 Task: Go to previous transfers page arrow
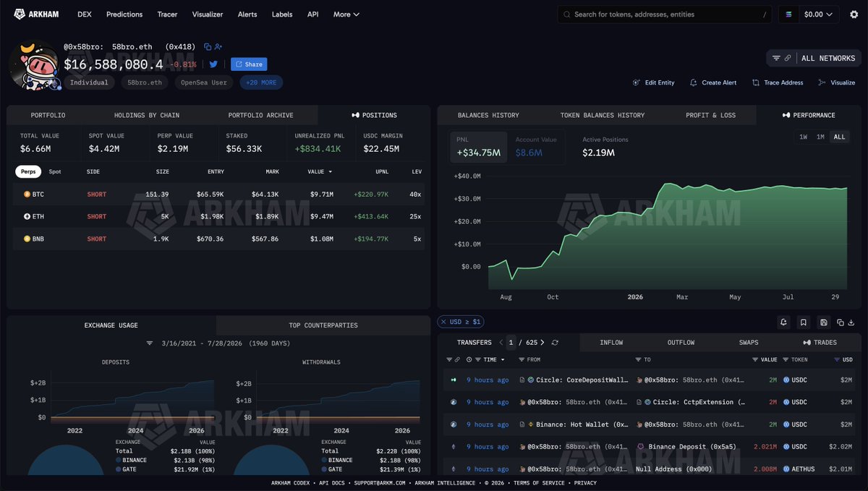[501, 343]
